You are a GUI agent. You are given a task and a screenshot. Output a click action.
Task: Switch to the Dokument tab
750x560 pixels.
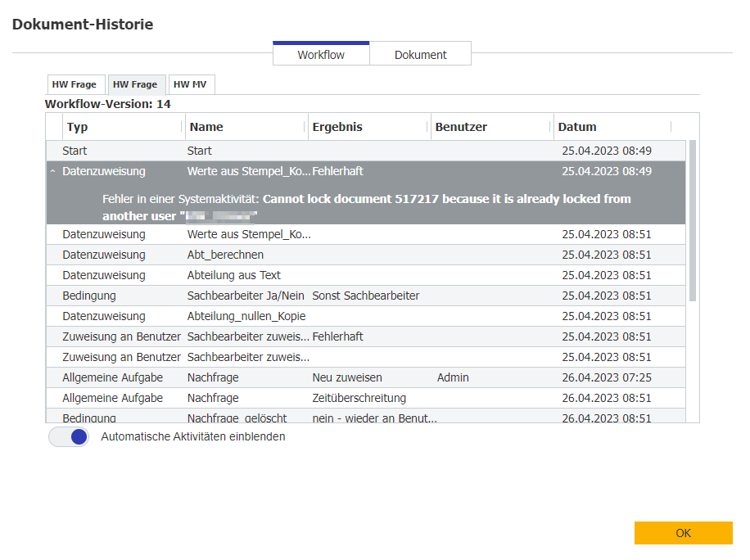[420, 55]
